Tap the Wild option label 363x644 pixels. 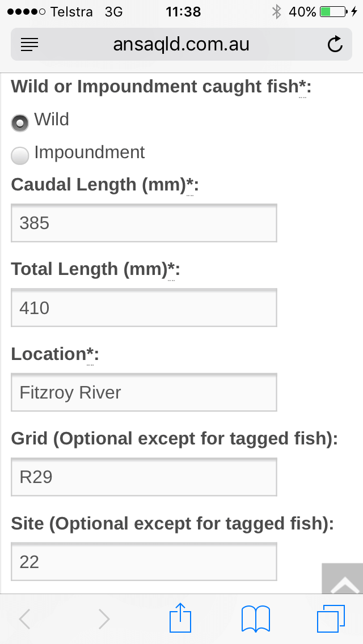pyautogui.click(x=52, y=120)
